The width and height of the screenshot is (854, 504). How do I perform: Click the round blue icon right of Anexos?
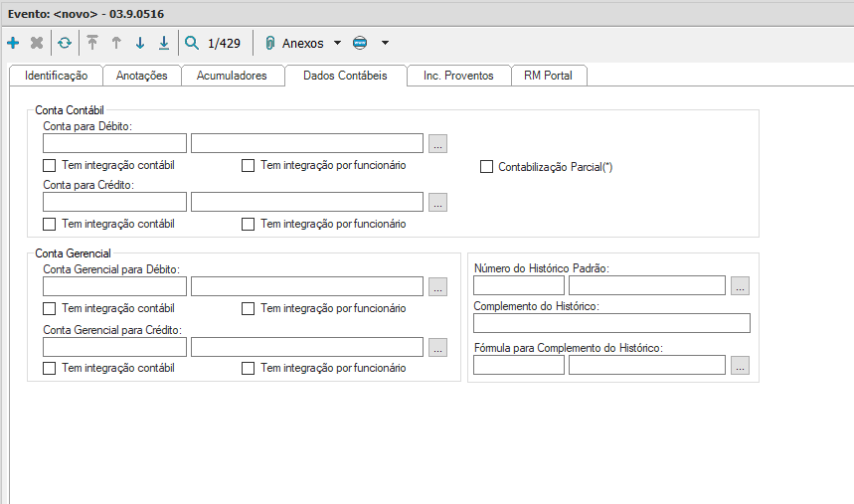[360, 43]
